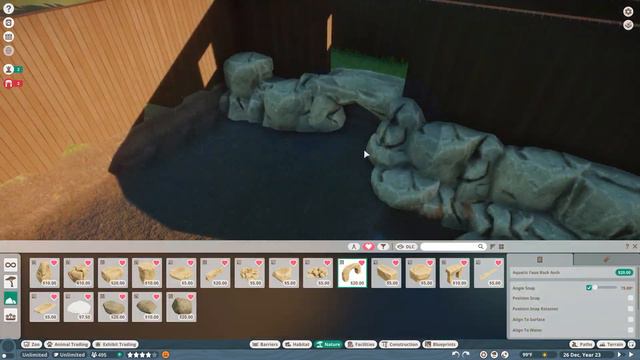This screenshot has width=640, height=360.
Task: Switch to the Construction tab
Action: [x=400, y=344]
